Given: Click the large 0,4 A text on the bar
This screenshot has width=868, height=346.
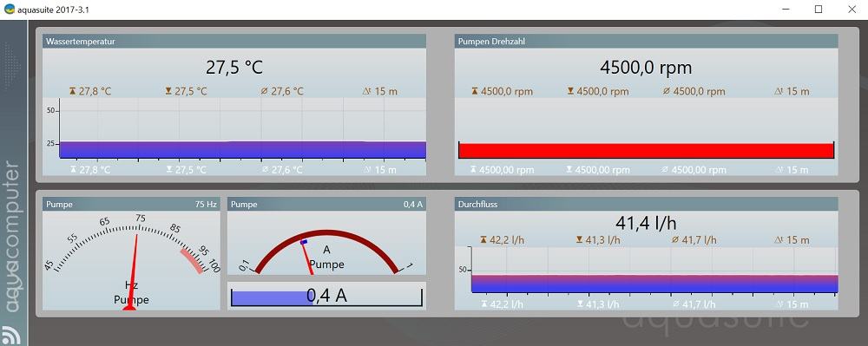Looking at the screenshot, I should pyautogui.click(x=326, y=296).
